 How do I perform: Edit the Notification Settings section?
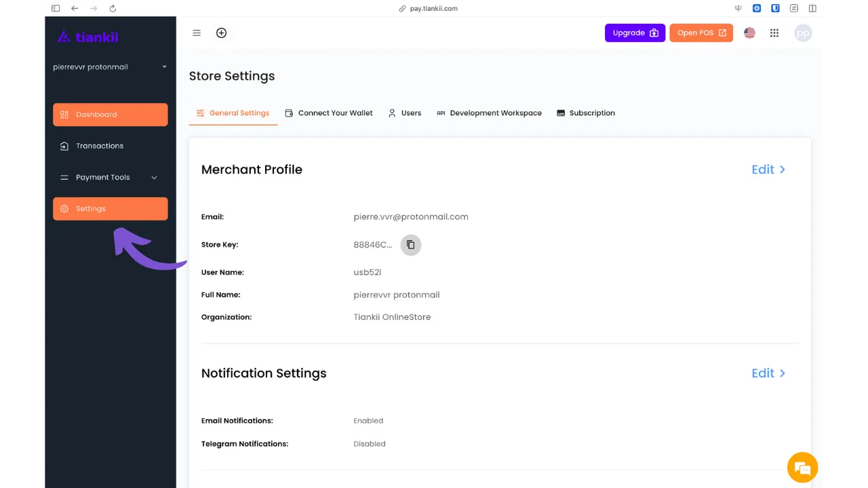pos(768,373)
